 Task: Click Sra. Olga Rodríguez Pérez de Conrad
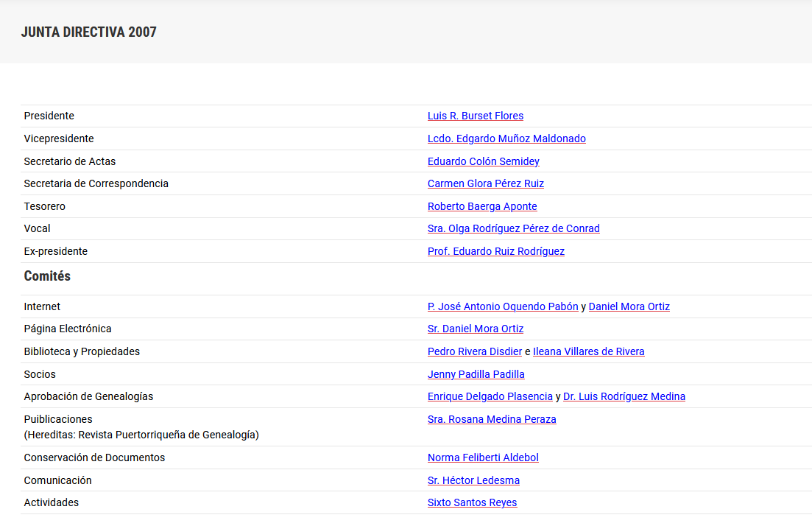[513, 228]
